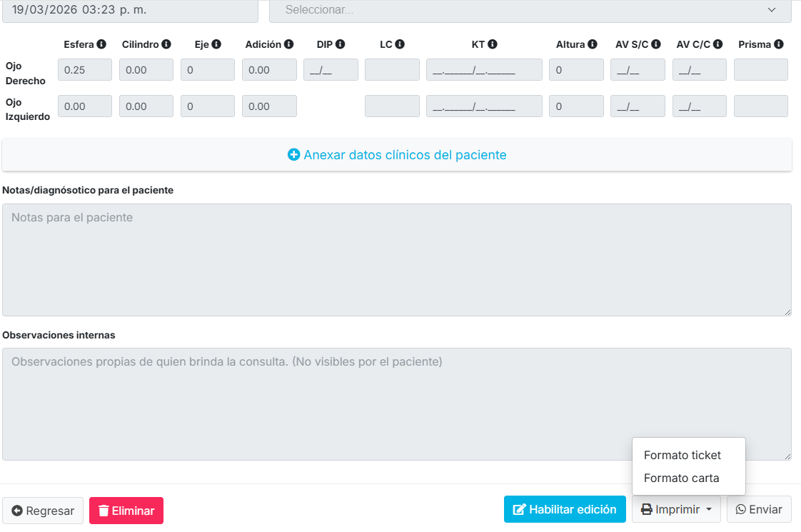
Task: Click the Ojo Derecho Esfera field
Action: coord(85,70)
